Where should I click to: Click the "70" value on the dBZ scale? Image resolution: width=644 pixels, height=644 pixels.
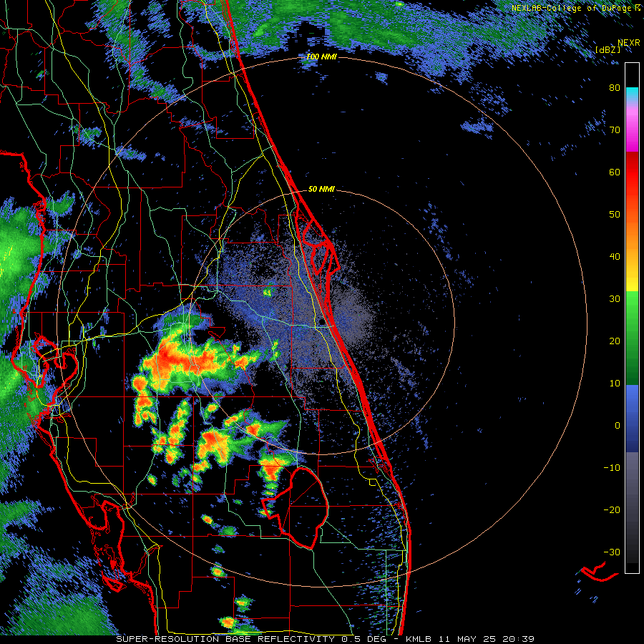pos(615,130)
